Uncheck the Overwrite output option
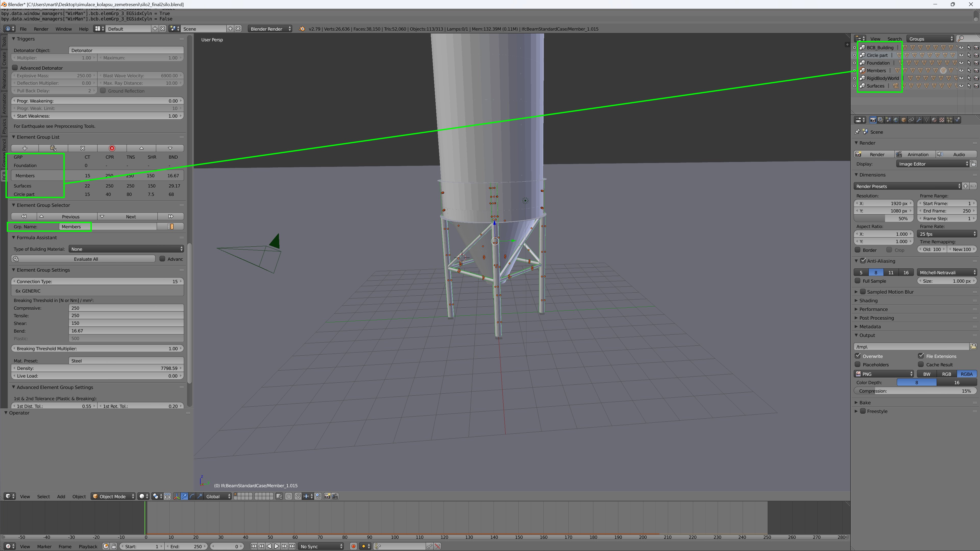The image size is (980, 551). [858, 356]
